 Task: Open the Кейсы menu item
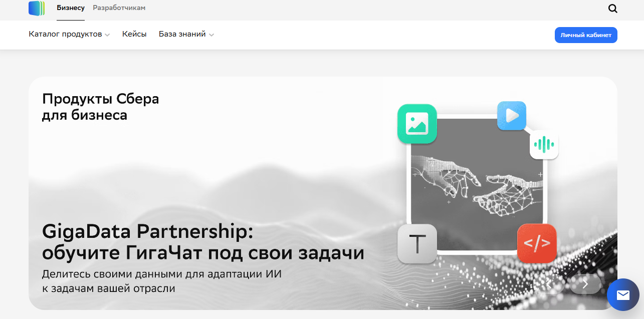point(134,35)
